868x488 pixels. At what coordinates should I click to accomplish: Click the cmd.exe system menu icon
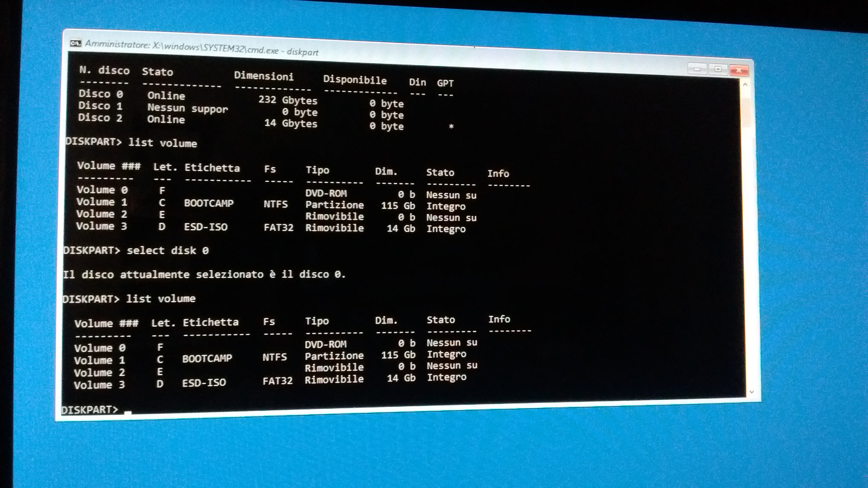point(75,43)
